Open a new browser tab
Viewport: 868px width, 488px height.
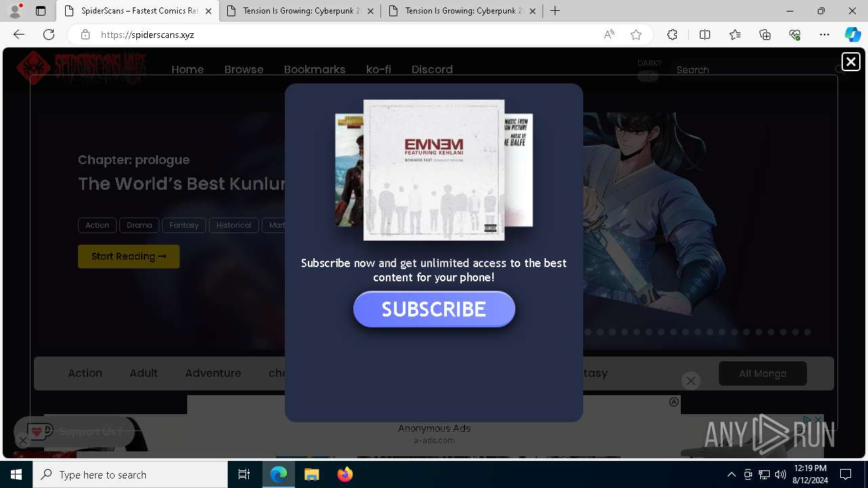555,11
